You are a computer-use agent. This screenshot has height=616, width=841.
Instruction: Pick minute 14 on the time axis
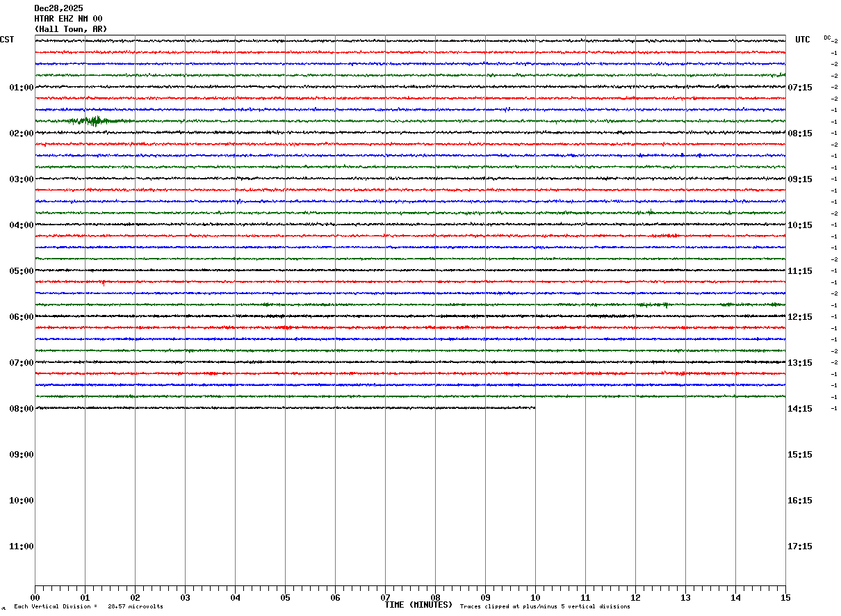735,597
